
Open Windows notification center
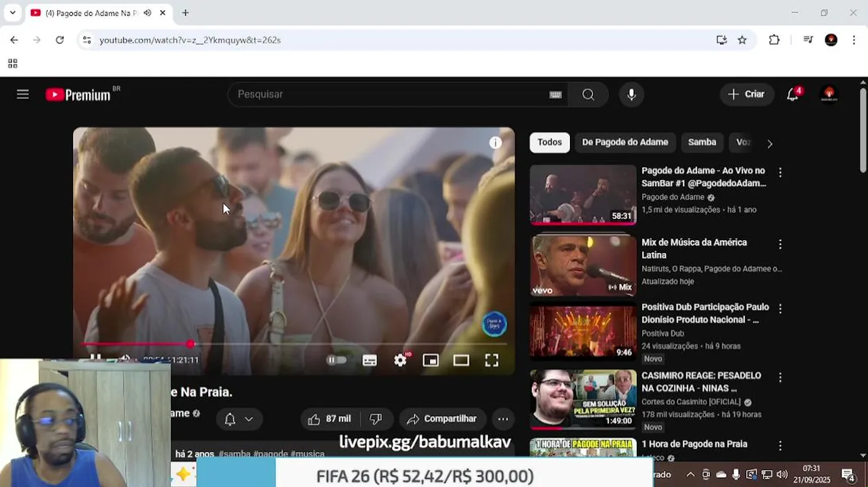(848, 474)
